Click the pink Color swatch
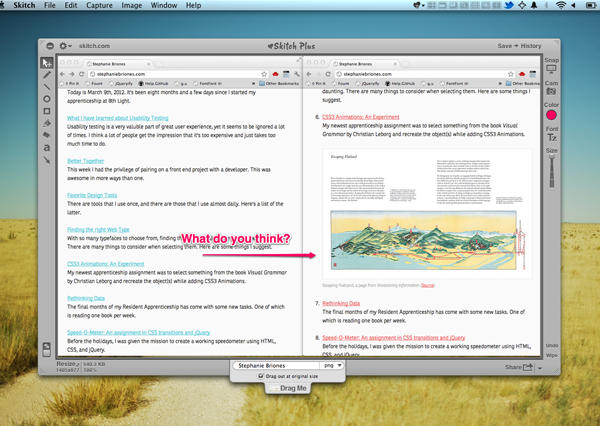This screenshot has height=426, width=600. click(x=551, y=115)
